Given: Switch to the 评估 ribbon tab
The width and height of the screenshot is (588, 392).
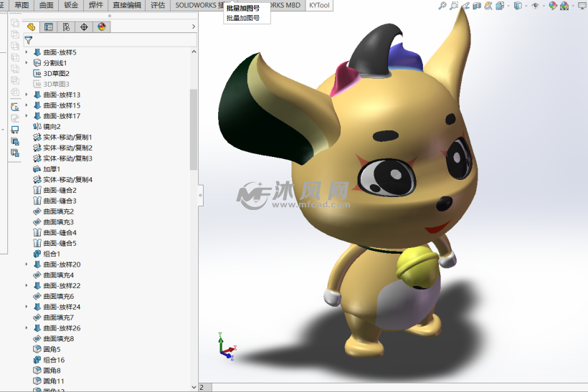Looking at the screenshot, I should click(158, 5).
